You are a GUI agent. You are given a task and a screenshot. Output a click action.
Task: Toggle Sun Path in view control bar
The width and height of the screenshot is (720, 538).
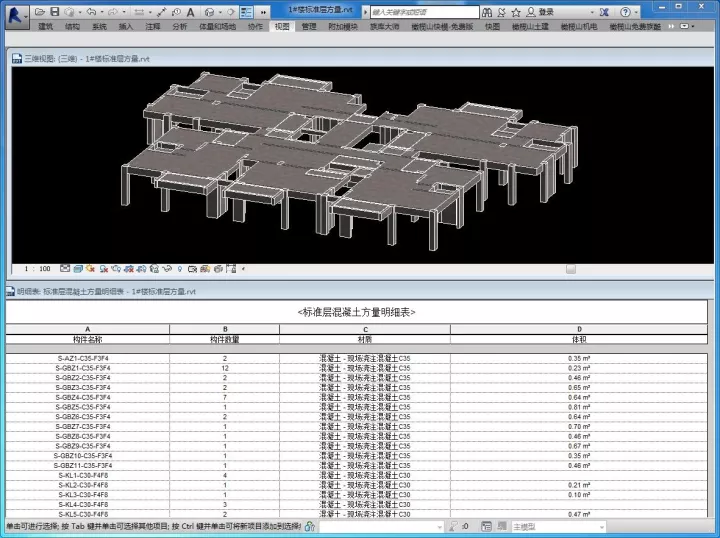pyautogui.click(x=91, y=269)
